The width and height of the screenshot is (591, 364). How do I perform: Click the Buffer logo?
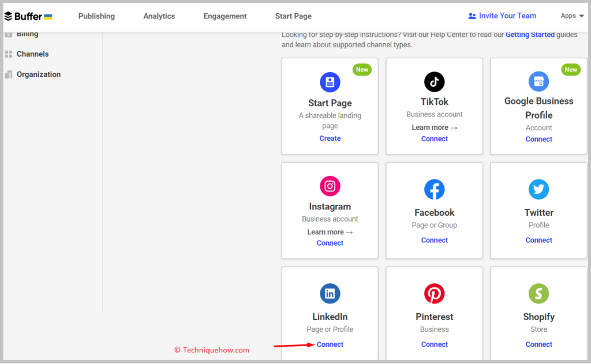pos(28,16)
